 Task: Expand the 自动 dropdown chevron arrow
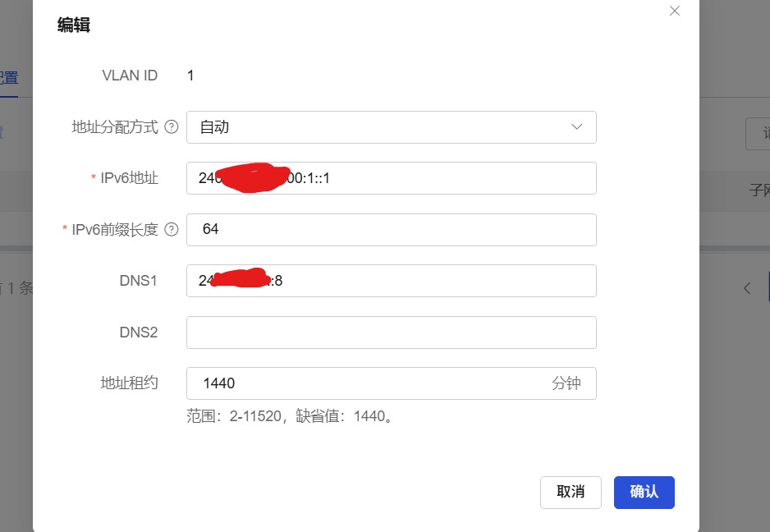576,127
